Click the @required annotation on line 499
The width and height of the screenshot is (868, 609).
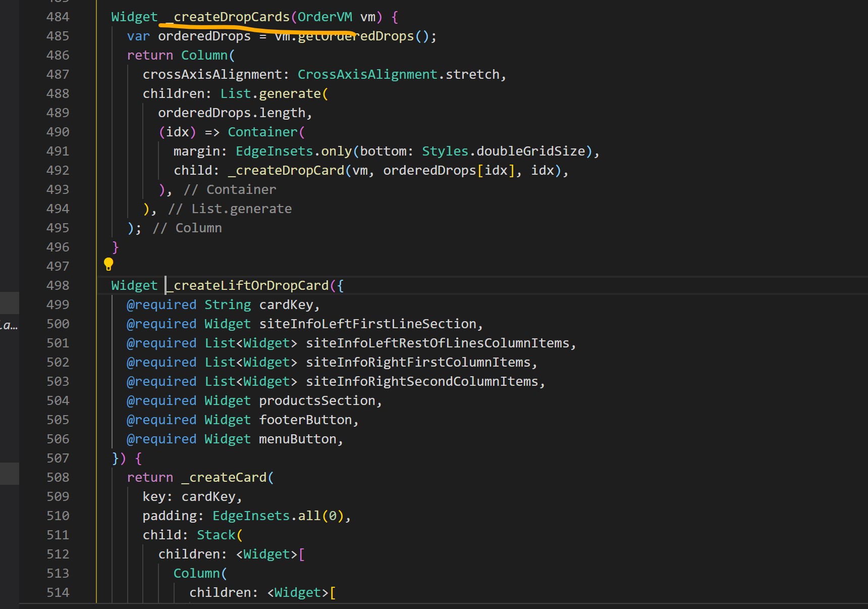(x=161, y=304)
